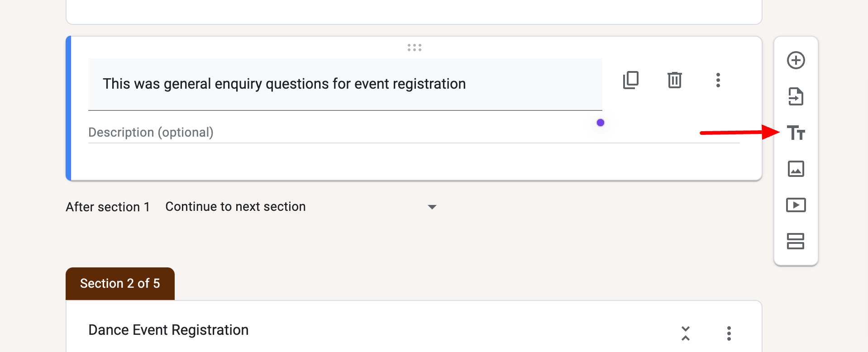Click the purple collaborator presence dot

[600, 122]
